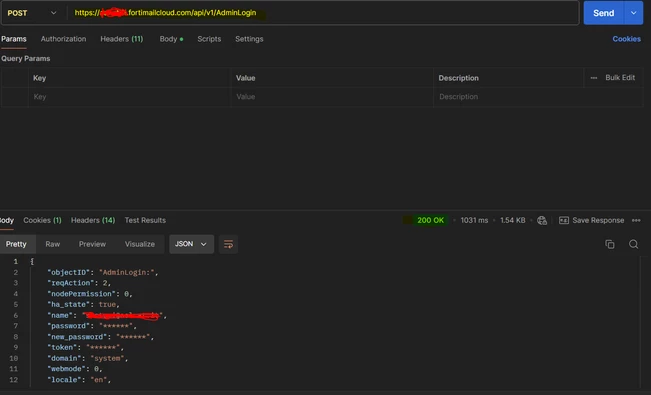This screenshot has width=651, height=395.
Task: Open the Scripts tab
Action: click(x=209, y=39)
